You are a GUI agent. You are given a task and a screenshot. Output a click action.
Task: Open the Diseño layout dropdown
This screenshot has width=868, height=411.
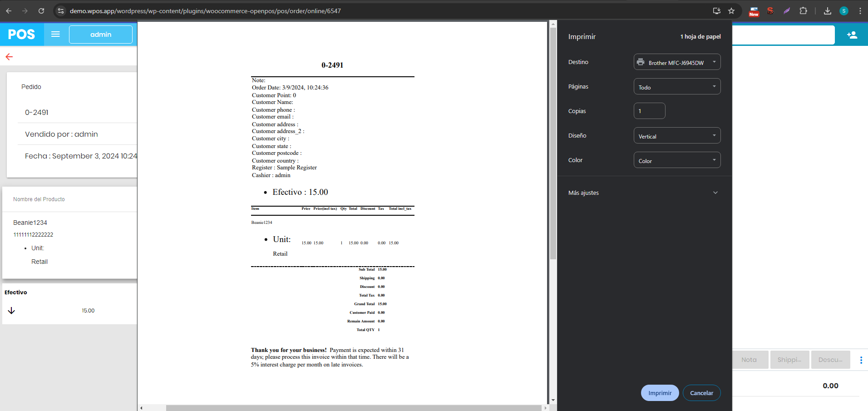[677, 135]
